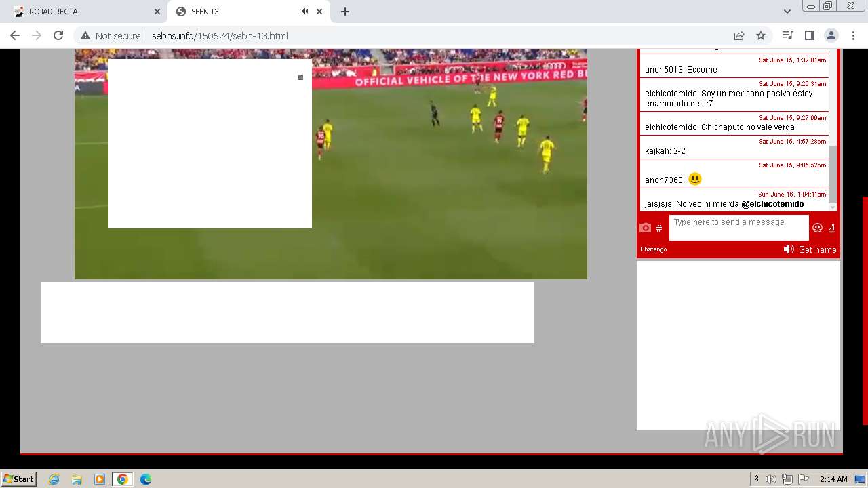The image size is (868, 488).
Task: Go forward to next page
Action: [37, 35]
